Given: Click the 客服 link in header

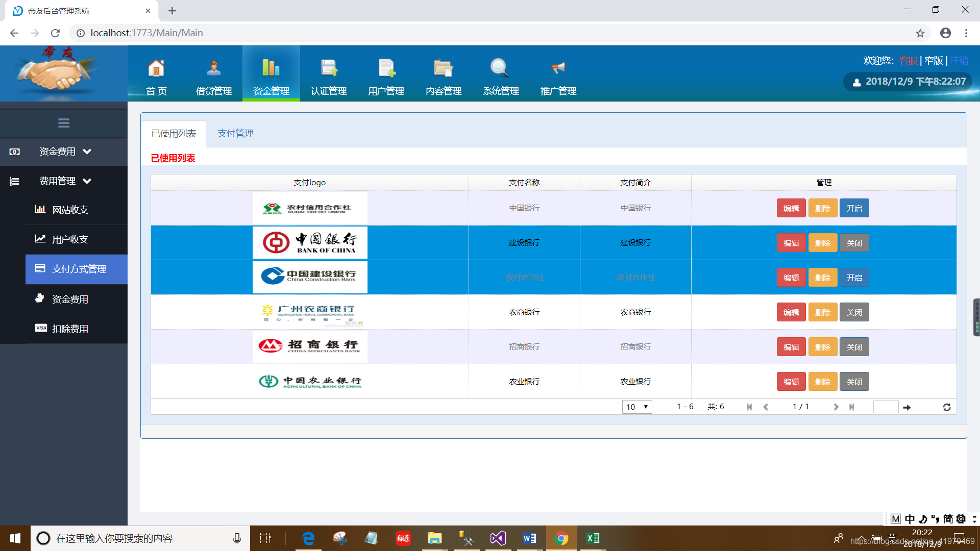Looking at the screenshot, I should (908, 61).
